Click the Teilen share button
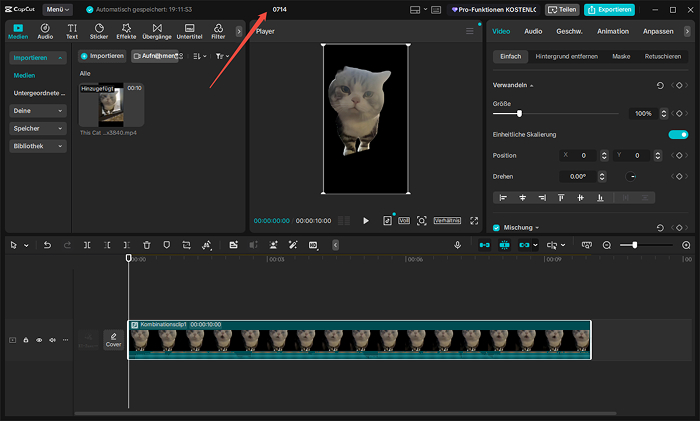The width and height of the screenshot is (700, 421). click(562, 9)
